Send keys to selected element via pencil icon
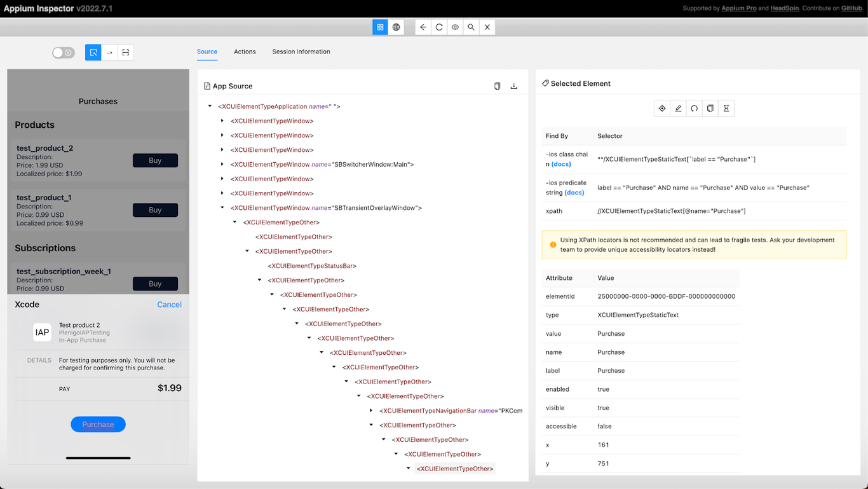The height and width of the screenshot is (489, 868). coord(677,108)
